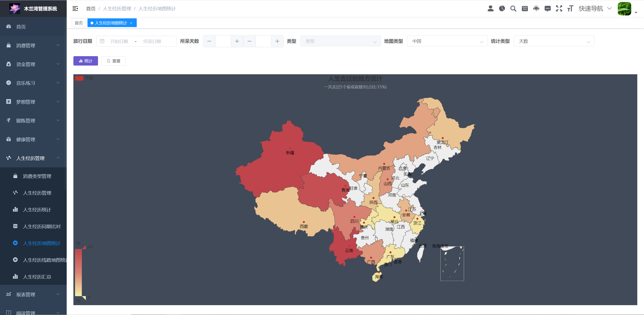Image resolution: width=644 pixels, height=315 pixels.
Task: Open the chat message bubble icon
Action: [x=548, y=9]
